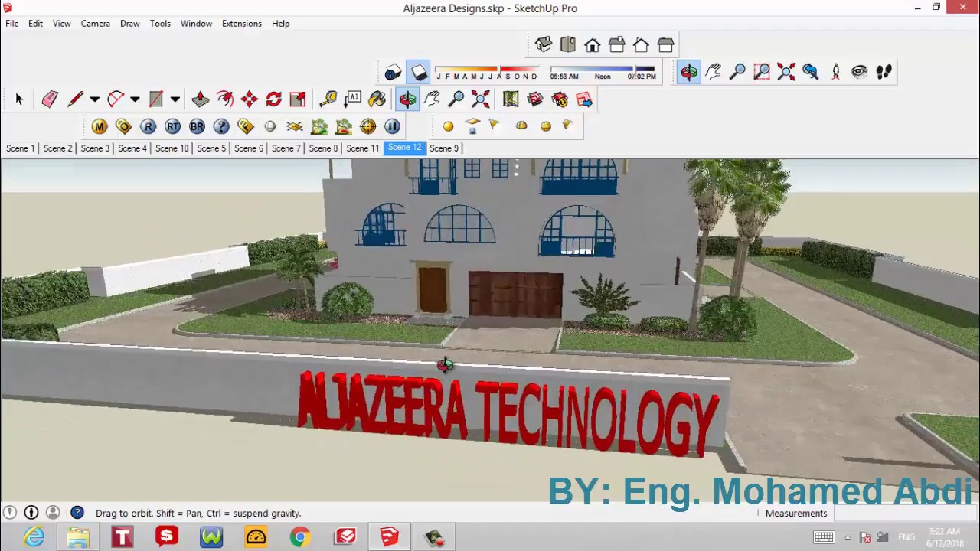Click Previous view in camera toolbar

[x=811, y=72]
